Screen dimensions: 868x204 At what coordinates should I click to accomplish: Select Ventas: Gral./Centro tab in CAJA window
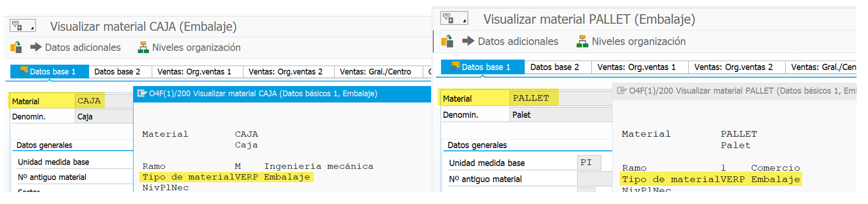tap(375, 71)
